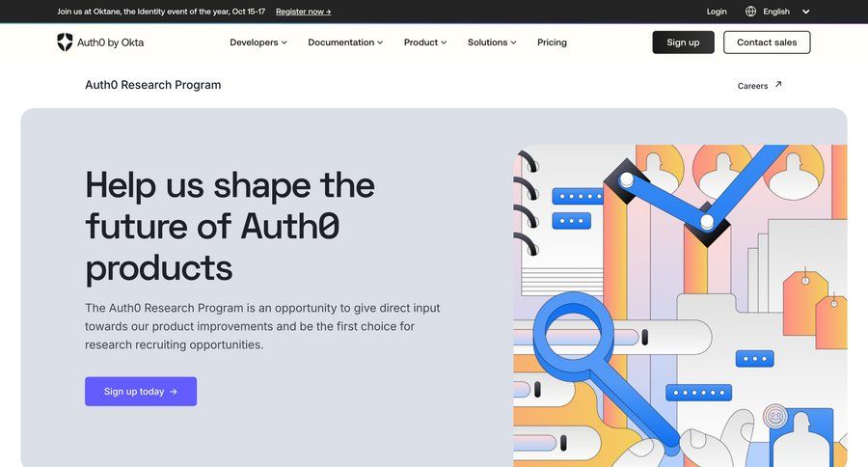Expand the Documentation menu
Viewport: 868px width, 467px height.
tap(345, 42)
